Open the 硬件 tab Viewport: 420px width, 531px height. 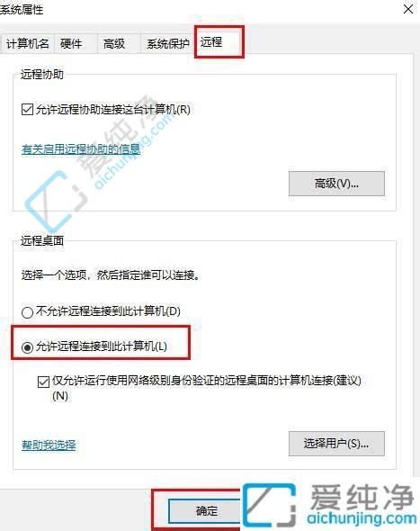pos(71,44)
